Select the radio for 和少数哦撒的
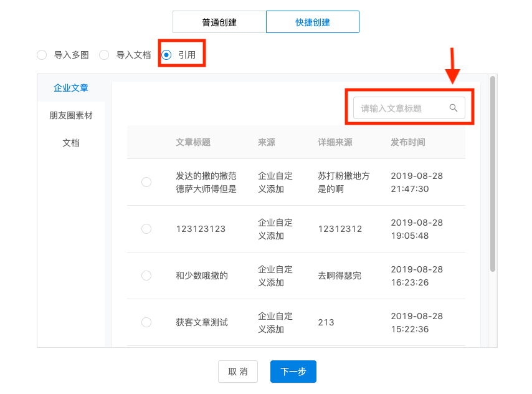 coord(146,276)
